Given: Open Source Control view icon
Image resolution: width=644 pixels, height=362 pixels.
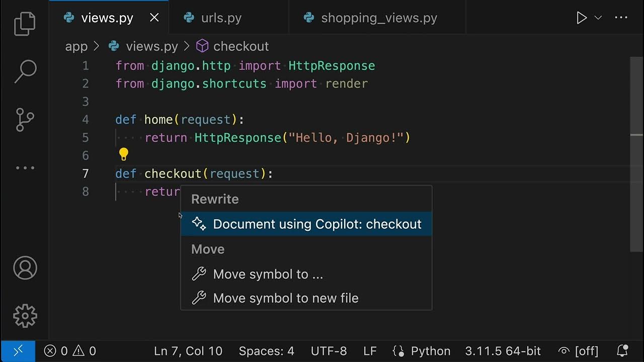Looking at the screenshot, I should pyautogui.click(x=25, y=120).
